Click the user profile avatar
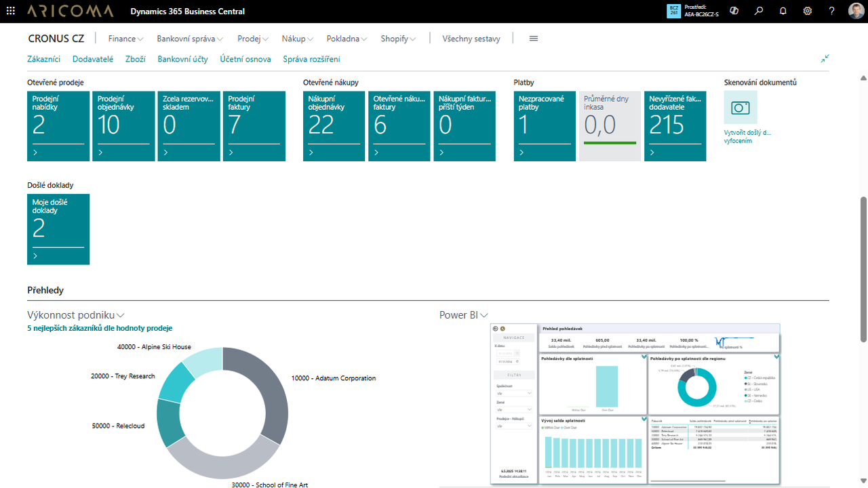Viewport: 868px width, 488px height. click(x=856, y=11)
